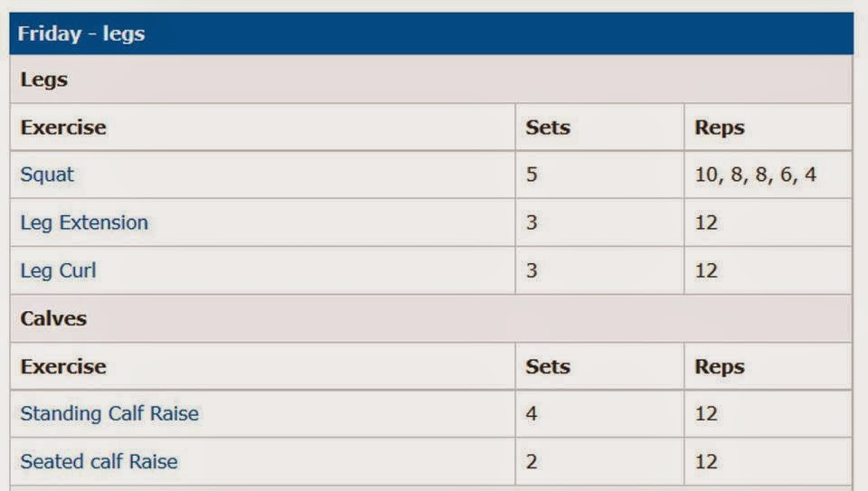This screenshot has height=491, width=868.
Task: Open the Seated calf Raise link
Action: (99, 462)
